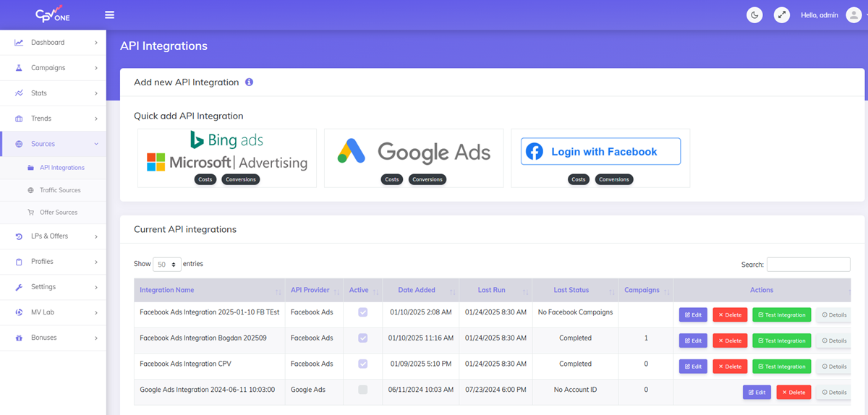Screen dimensions: 868x415
Task: Expand the Campaigns menu chevron
Action: (95, 68)
